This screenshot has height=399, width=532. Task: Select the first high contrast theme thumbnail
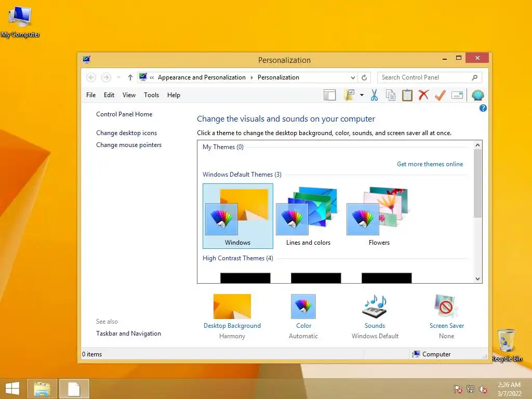click(x=245, y=278)
